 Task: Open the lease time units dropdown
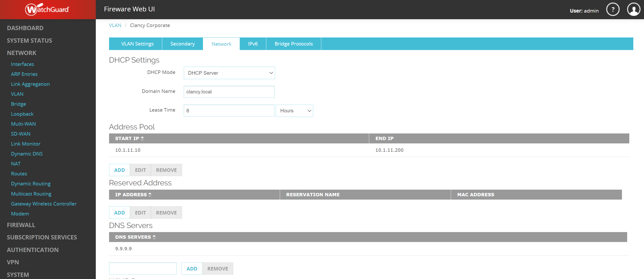[x=294, y=110]
